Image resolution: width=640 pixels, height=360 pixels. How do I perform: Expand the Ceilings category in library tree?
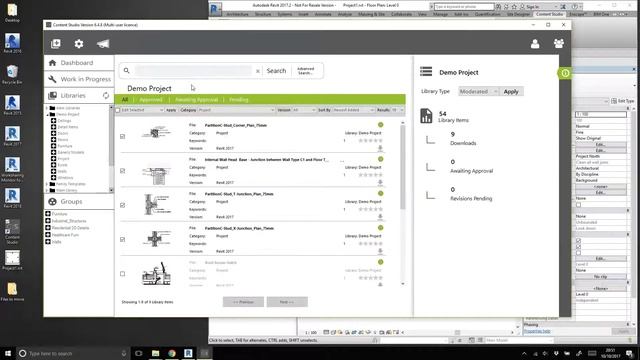point(53,121)
